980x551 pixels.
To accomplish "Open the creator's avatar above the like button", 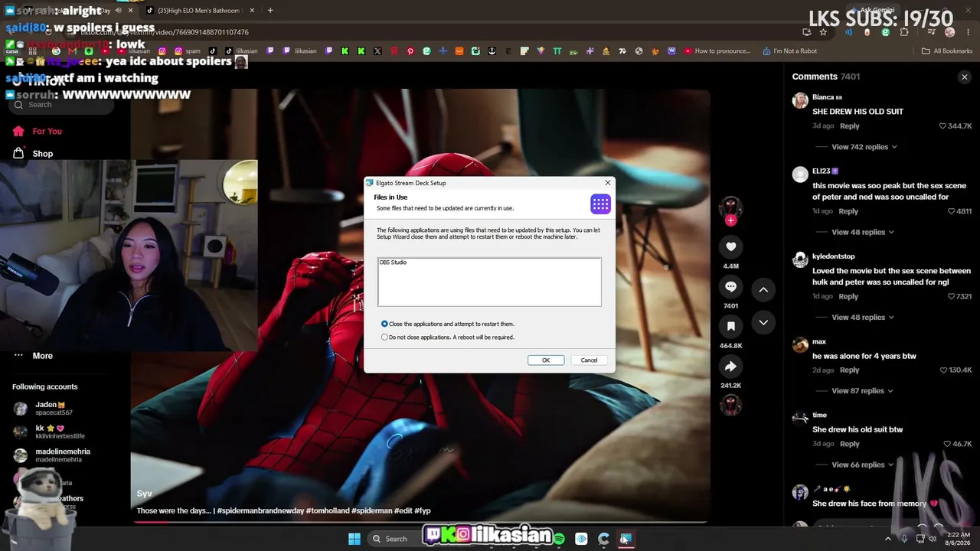I will tap(730, 207).
